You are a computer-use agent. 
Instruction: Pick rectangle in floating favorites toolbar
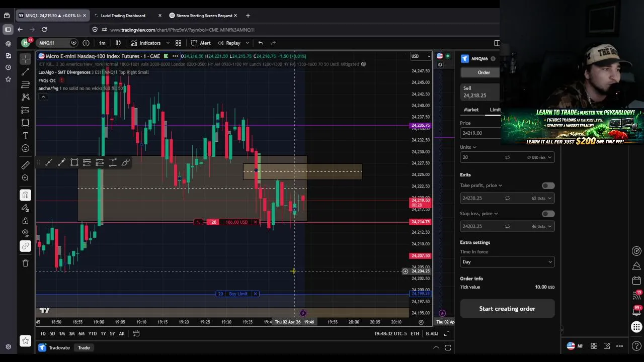[74, 162]
